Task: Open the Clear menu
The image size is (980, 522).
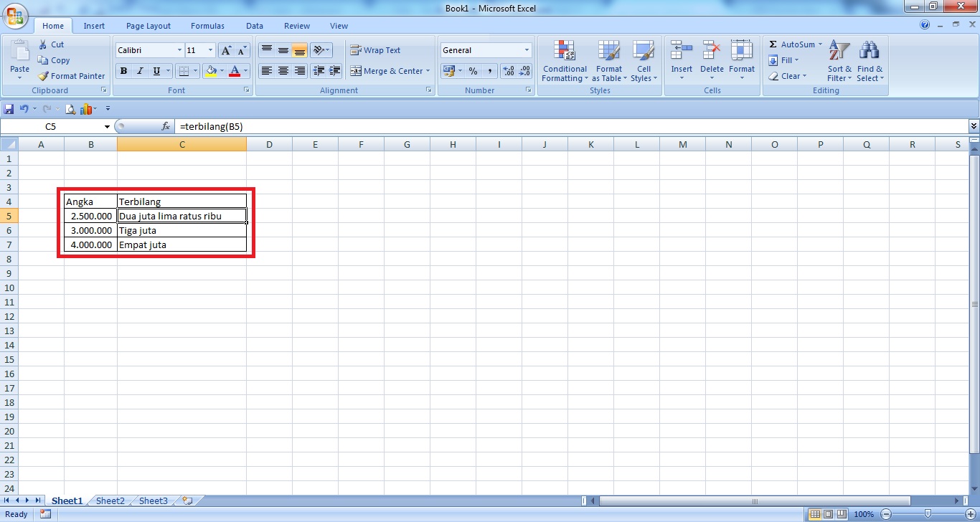Action: 788,76
